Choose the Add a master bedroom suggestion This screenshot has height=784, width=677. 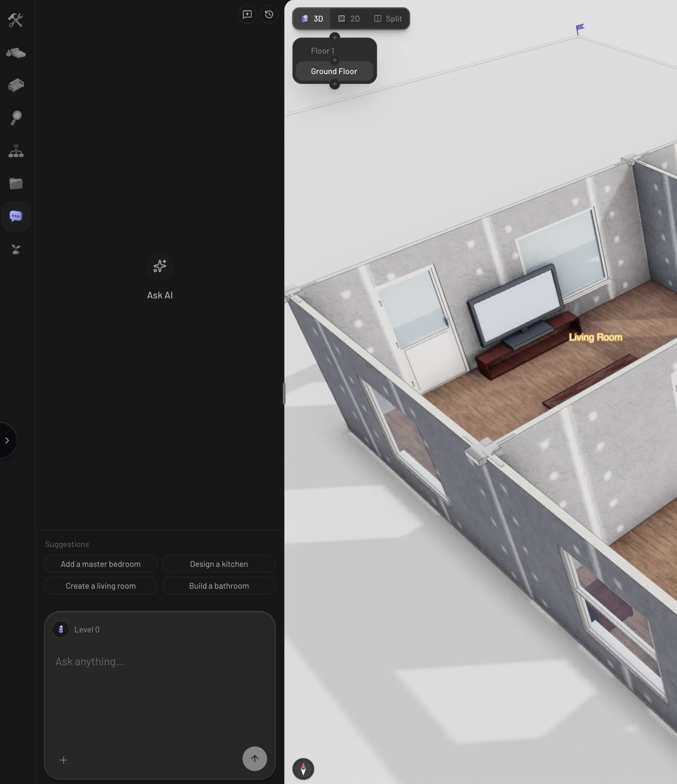click(101, 564)
